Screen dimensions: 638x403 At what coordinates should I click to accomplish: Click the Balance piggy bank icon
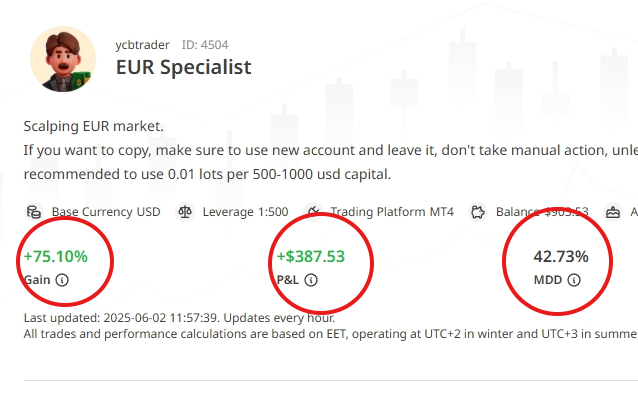(478, 212)
